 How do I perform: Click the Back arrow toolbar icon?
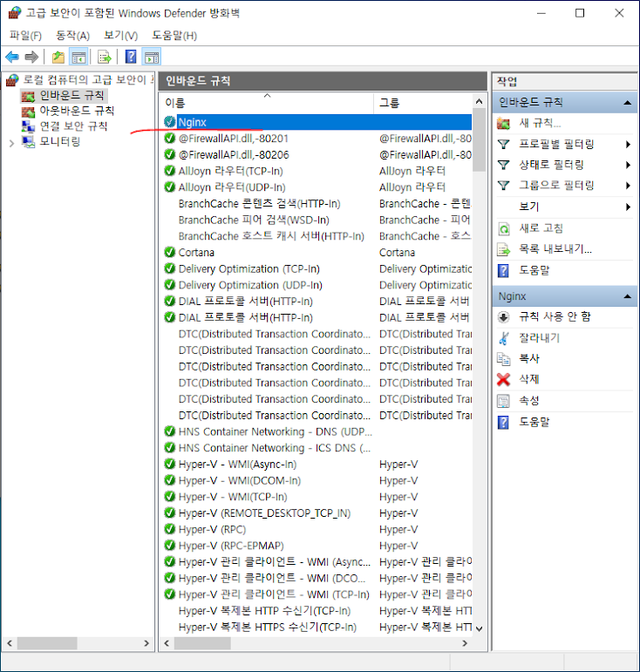click(12, 57)
